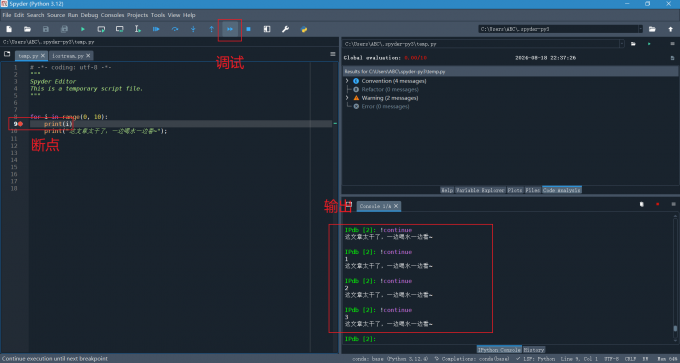Select file in Code analysis pane
The height and width of the screenshot is (363, 680).
633,44
